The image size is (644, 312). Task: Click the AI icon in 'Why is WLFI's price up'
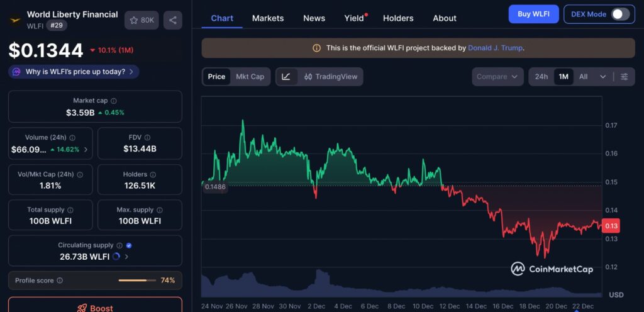(x=16, y=72)
